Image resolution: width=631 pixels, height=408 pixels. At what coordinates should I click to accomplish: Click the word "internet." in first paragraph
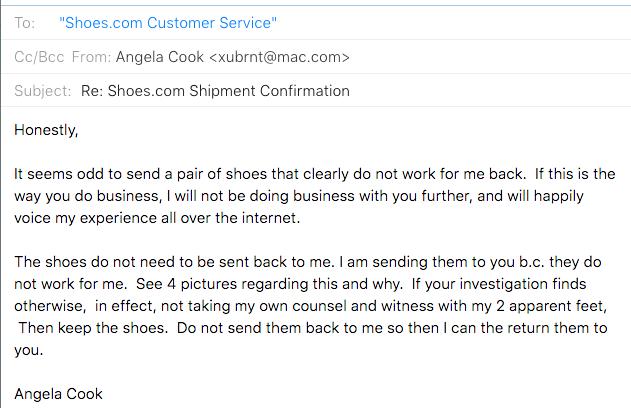pyautogui.click(x=271, y=218)
